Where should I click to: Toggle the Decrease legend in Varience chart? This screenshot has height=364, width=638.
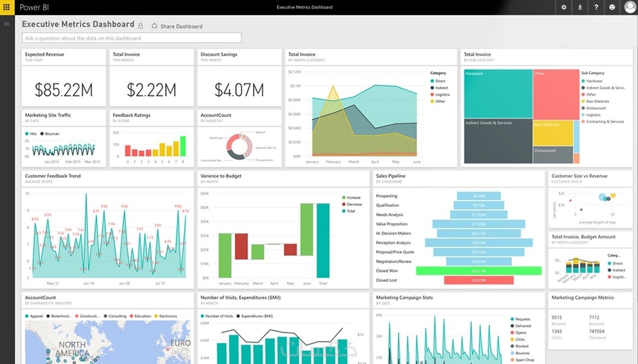pyautogui.click(x=352, y=204)
